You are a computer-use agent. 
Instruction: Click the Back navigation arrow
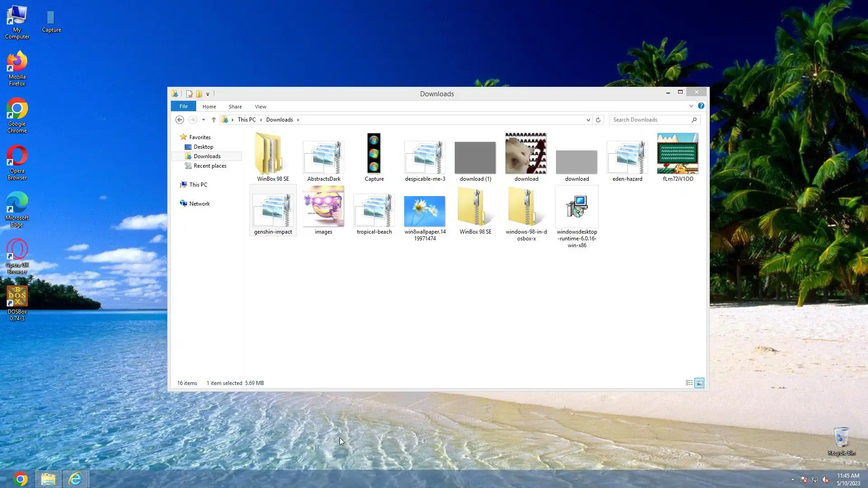(x=179, y=120)
